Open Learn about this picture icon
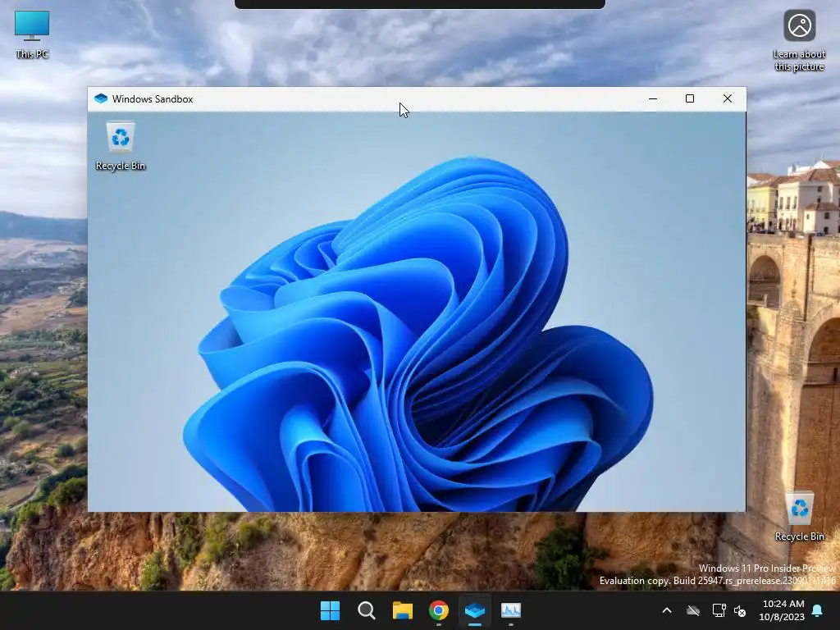Image resolution: width=840 pixels, height=630 pixels. 799,41
